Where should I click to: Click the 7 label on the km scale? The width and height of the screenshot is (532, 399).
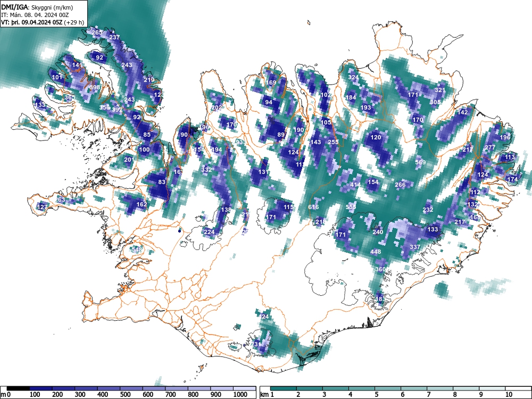(428, 395)
